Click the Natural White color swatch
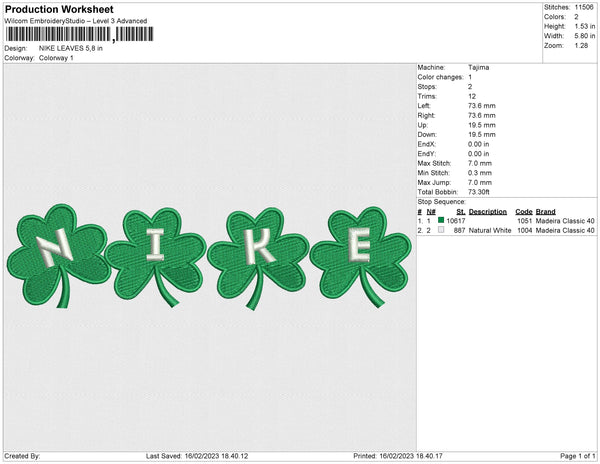Image resolution: width=600 pixels, height=464 pixels. [441, 230]
